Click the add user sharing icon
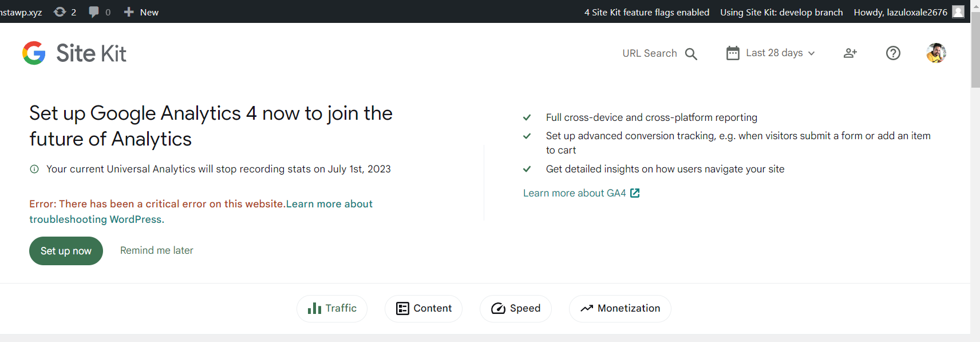 tap(850, 53)
